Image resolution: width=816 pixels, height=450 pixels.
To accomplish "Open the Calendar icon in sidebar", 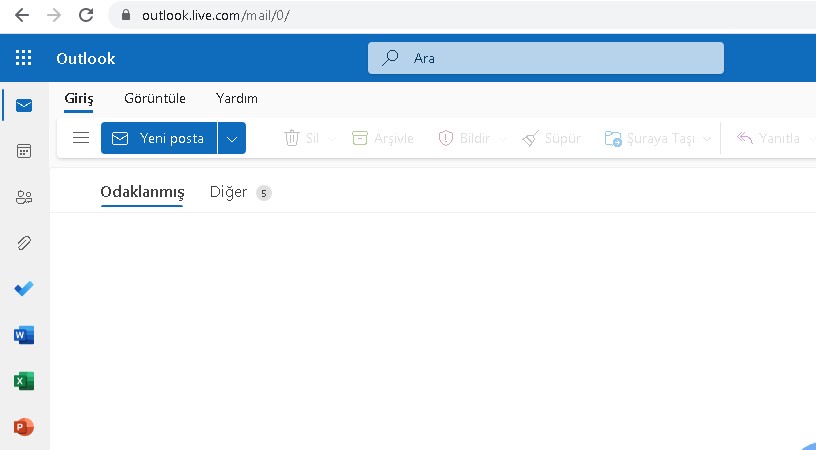I will (24, 151).
